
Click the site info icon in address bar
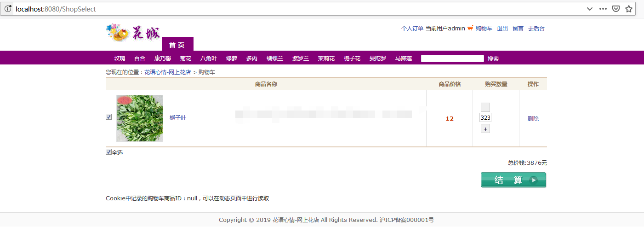[x=8, y=9]
